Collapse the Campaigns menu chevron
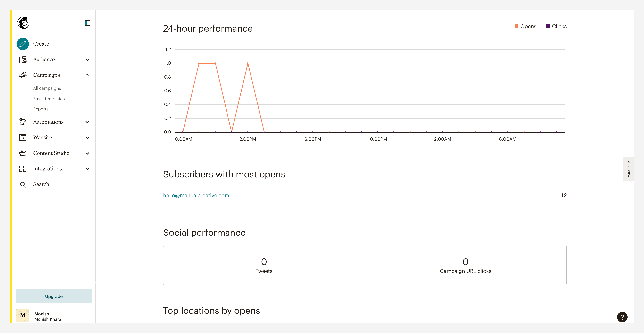 [87, 75]
